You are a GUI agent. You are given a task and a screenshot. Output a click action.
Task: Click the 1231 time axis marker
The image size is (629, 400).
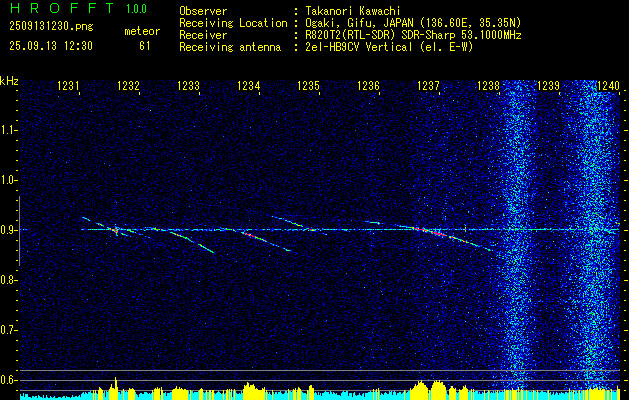click(69, 85)
